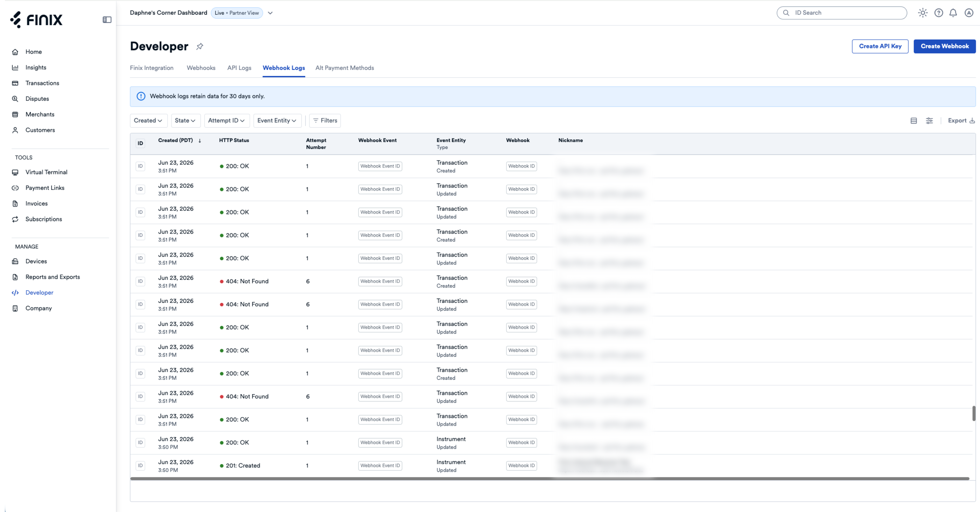Open the State filter dropdown
This screenshot has width=980, height=512.
pyautogui.click(x=185, y=121)
